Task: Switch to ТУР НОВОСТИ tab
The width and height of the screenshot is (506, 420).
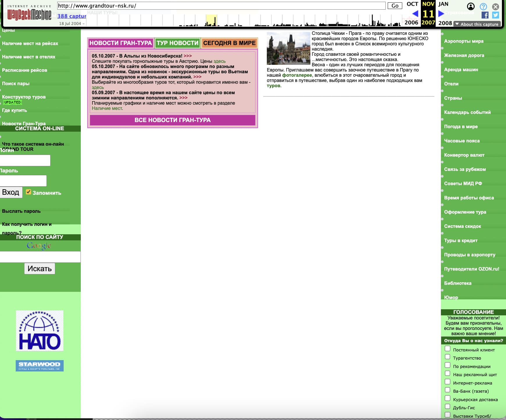Action: (177, 43)
